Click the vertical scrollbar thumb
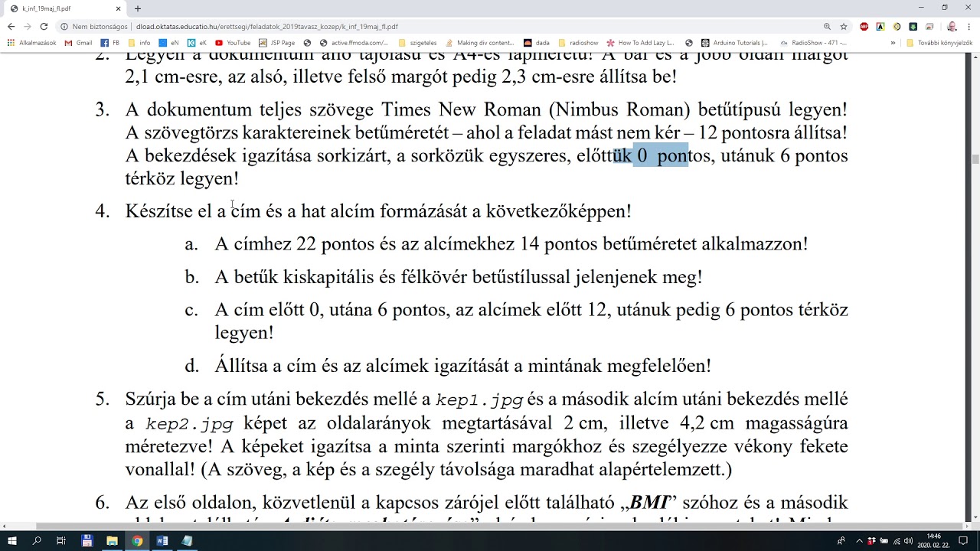The height and width of the screenshot is (551, 980). click(x=975, y=159)
